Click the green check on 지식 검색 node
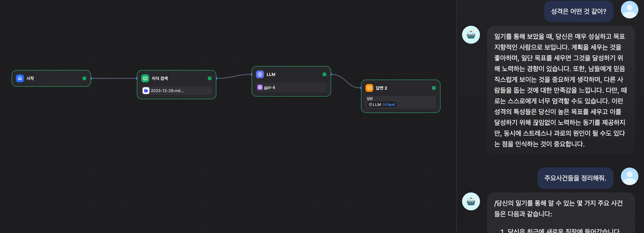The image size is (644, 233). coord(210,78)
